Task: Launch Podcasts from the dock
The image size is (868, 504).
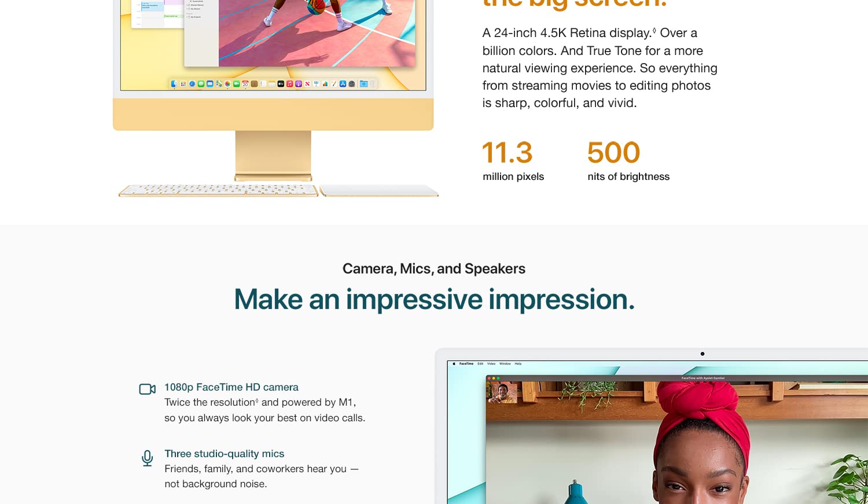Action: (299, 84)
